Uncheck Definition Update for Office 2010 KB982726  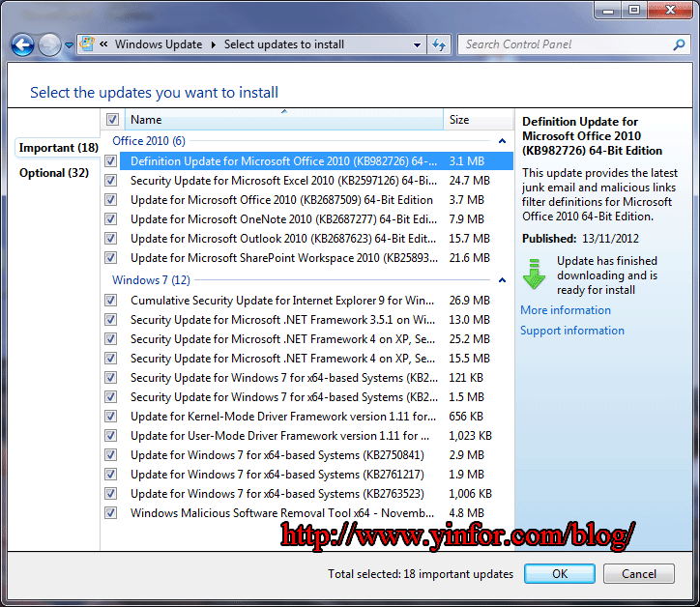(111, 160)
